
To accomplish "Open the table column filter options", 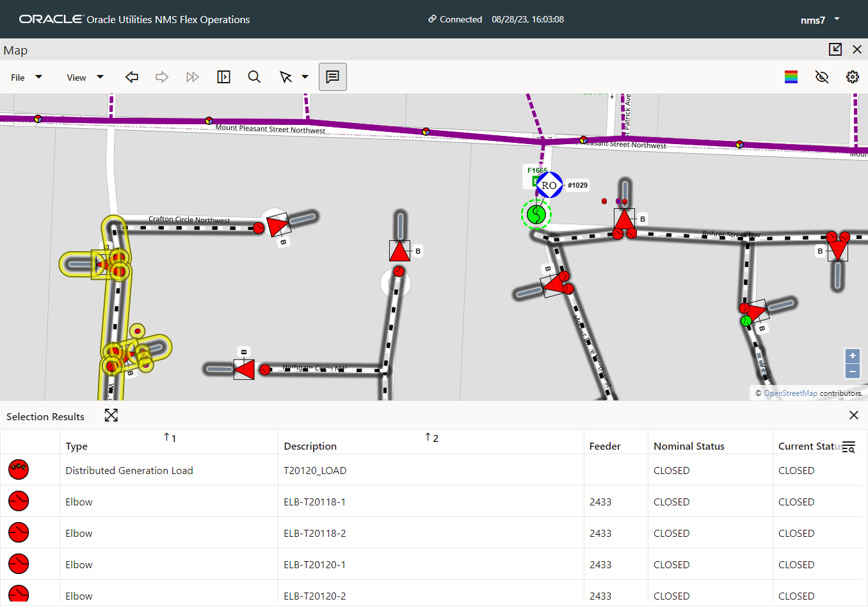I will point(849,446).
